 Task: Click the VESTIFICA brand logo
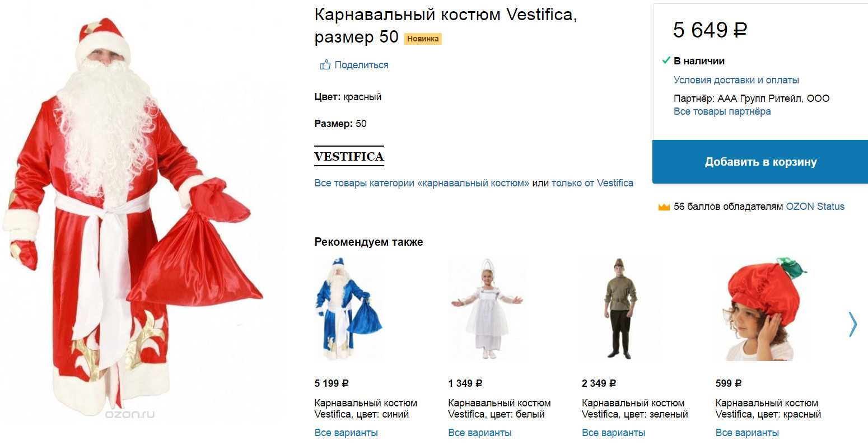click(x=349, y=156)
